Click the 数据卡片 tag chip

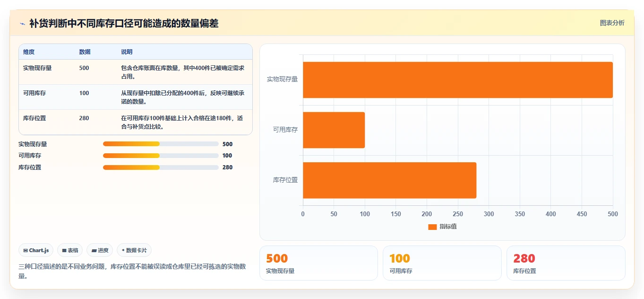tap(134, 250)
